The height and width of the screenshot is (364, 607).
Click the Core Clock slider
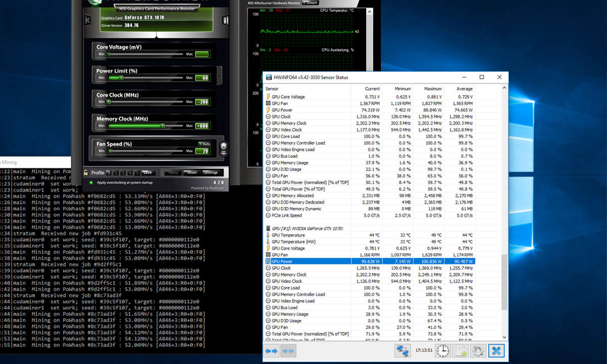(144, 102)
